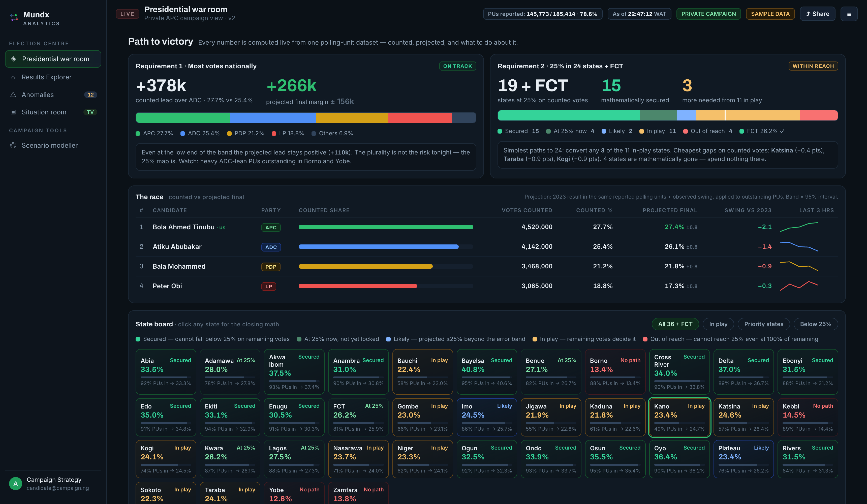This screenshot has height=504, width=867.
Task: Click the Anomalies warning triangle icon
Action: [x=13, y=94]
